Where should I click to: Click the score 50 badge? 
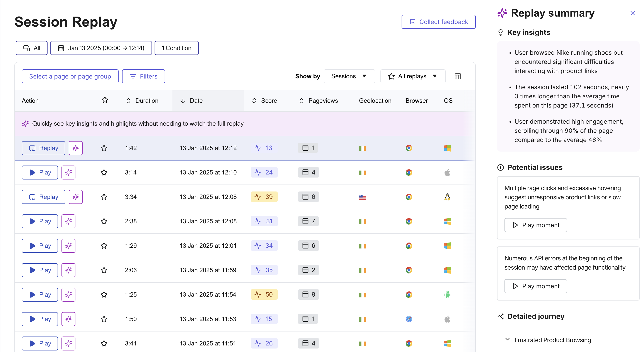point(264,294)
